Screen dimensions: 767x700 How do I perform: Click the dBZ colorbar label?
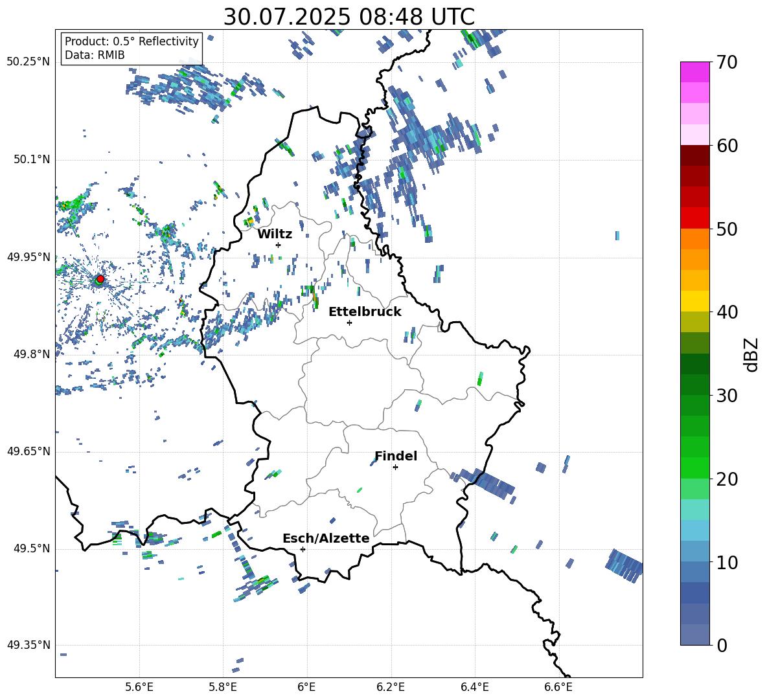[752, 354]
